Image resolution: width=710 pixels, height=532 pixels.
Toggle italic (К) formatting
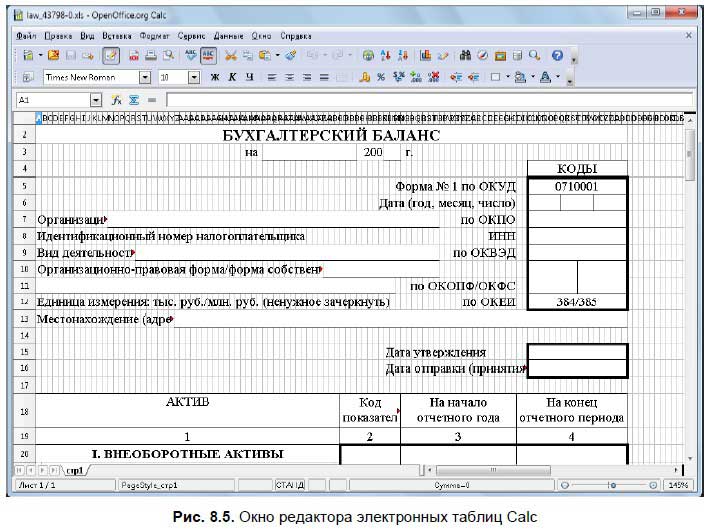tap(230, 77)
